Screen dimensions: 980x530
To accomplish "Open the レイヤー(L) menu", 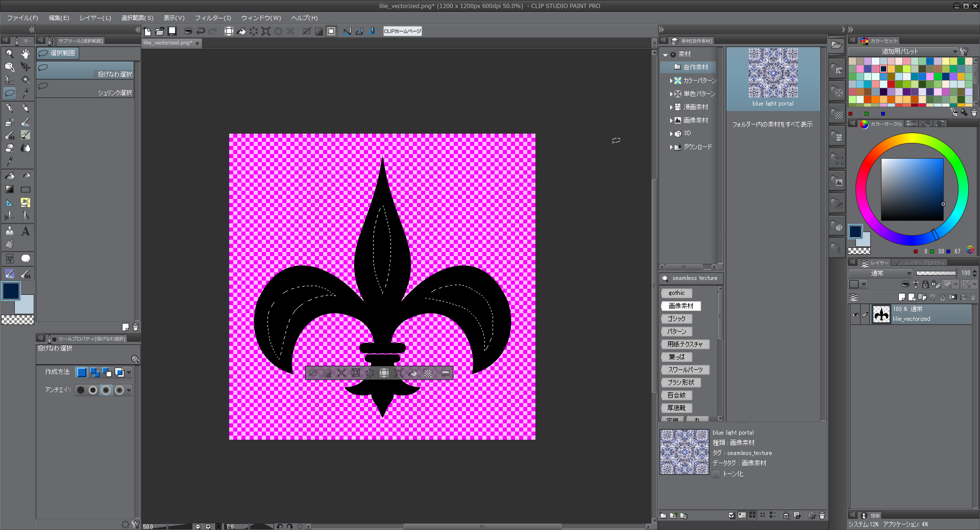I will pyautogui.click(x=95, y=18).
